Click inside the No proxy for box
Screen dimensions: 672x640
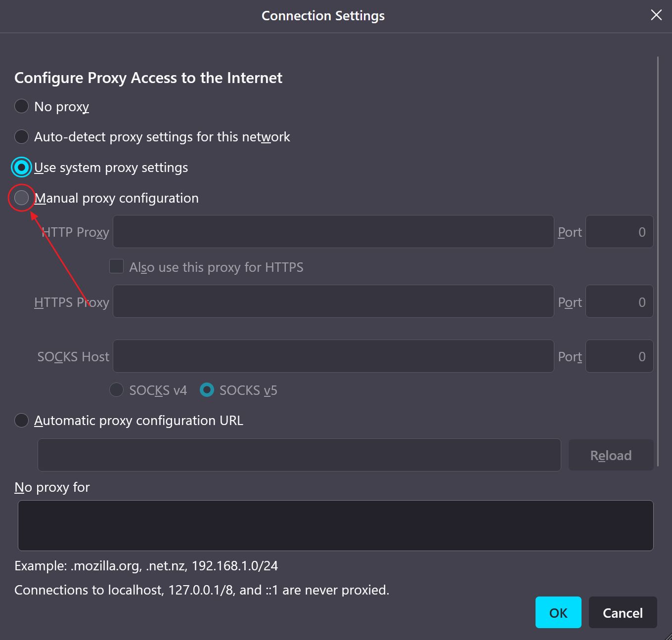coord(336,525)
